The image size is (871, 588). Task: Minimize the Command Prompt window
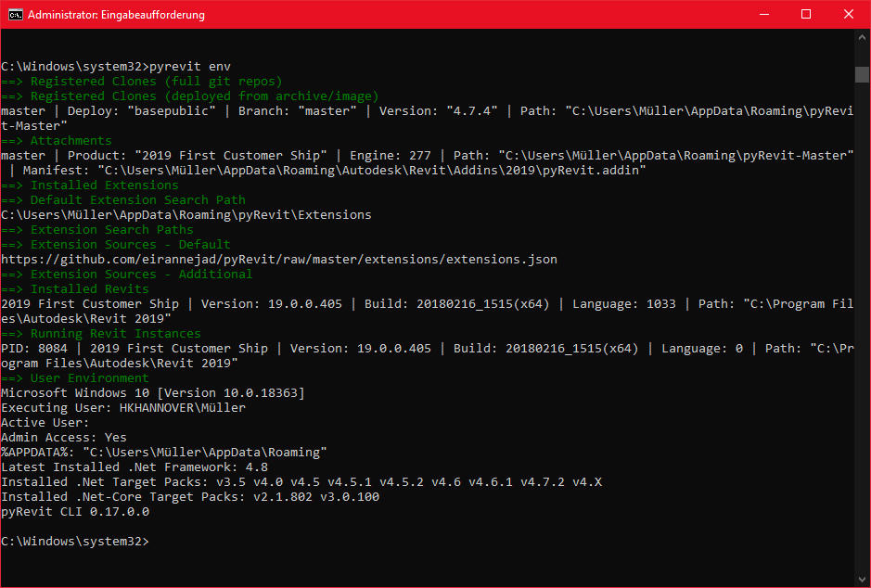click(764, 14)
